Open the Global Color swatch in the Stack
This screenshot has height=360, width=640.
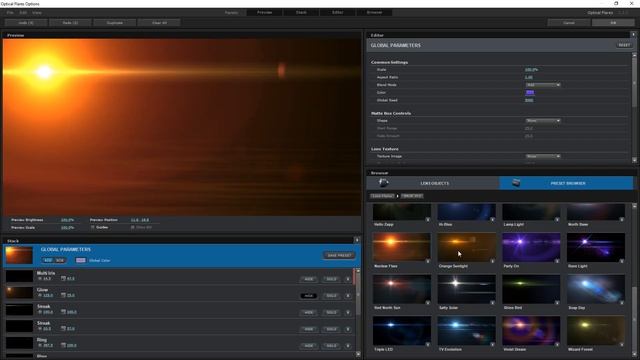(80, 260)
